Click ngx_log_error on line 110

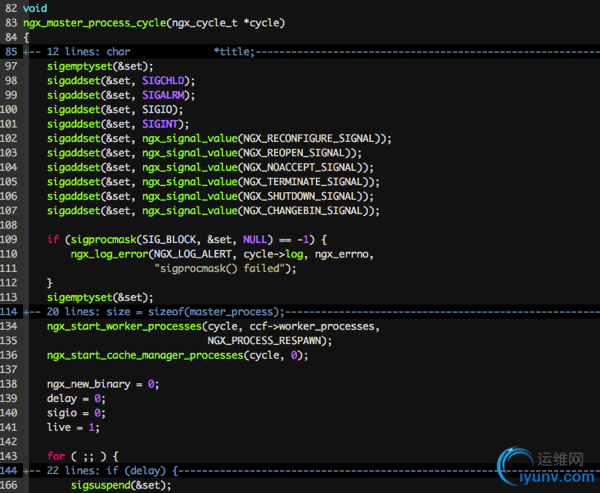109,255
